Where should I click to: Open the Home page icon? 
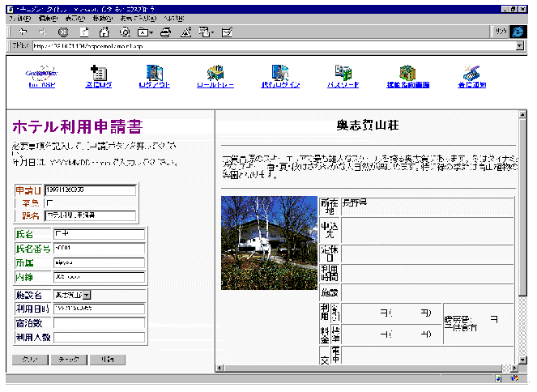click(x=104, y=32)
